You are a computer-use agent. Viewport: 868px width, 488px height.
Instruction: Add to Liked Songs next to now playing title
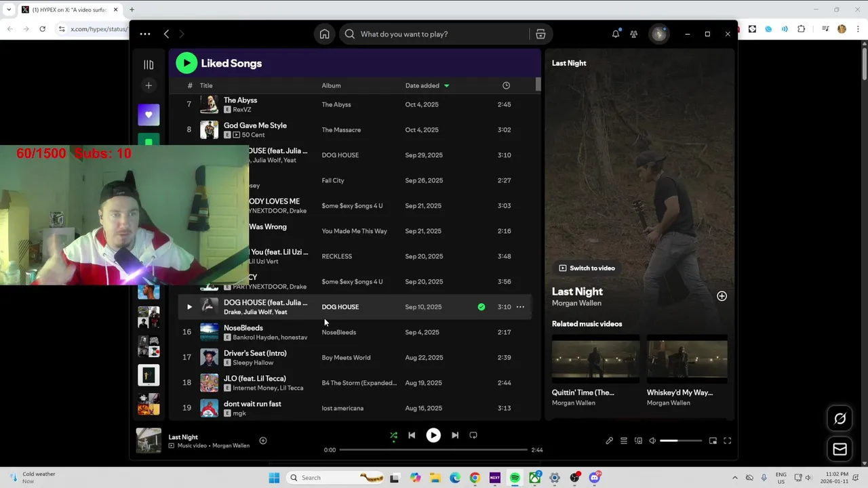[263, 441]
